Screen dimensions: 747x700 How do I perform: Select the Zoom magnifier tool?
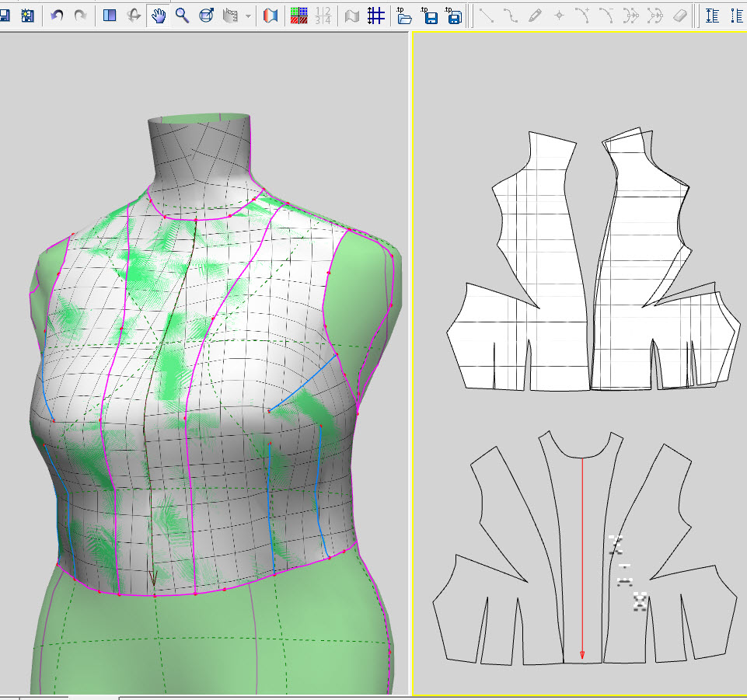coord(182,16)
